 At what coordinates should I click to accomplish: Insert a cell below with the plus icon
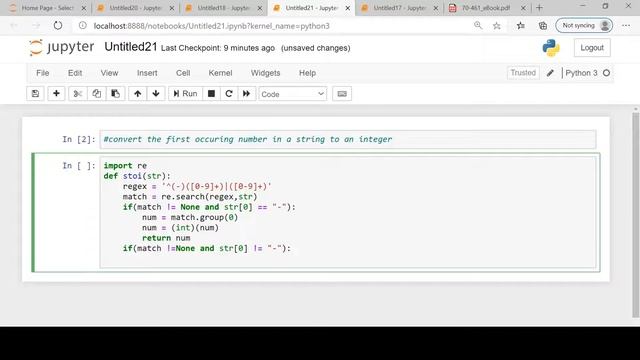(x=56, y=94)
